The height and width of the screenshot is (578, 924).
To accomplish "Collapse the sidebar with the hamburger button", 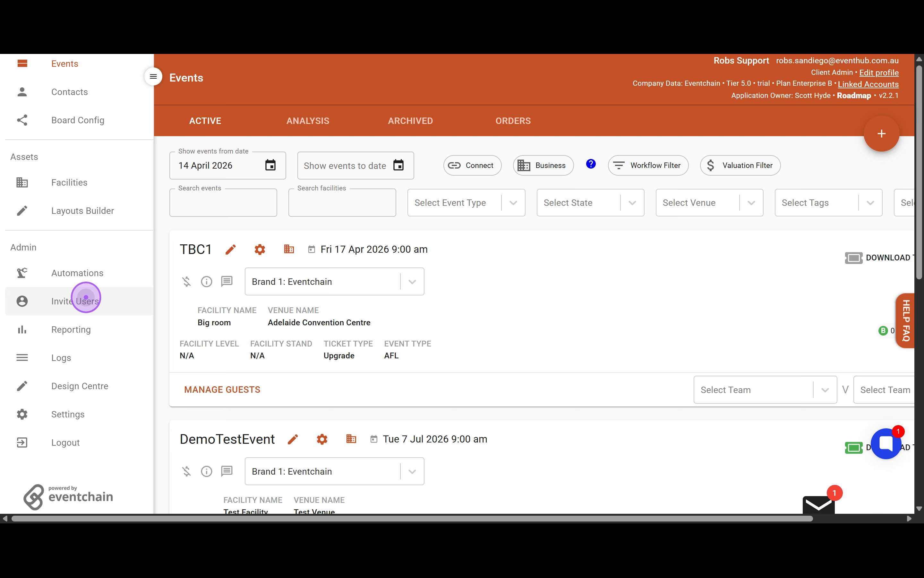I will tap(153, 76).
